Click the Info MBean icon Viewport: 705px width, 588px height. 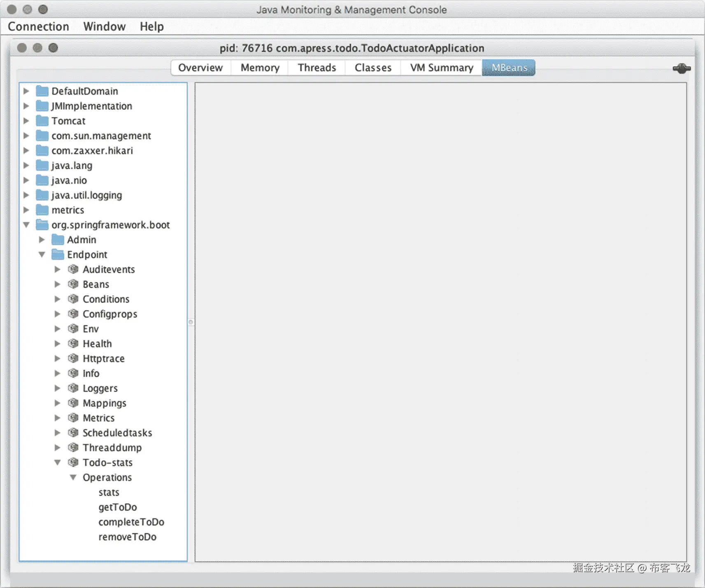(x=73, y=373)
